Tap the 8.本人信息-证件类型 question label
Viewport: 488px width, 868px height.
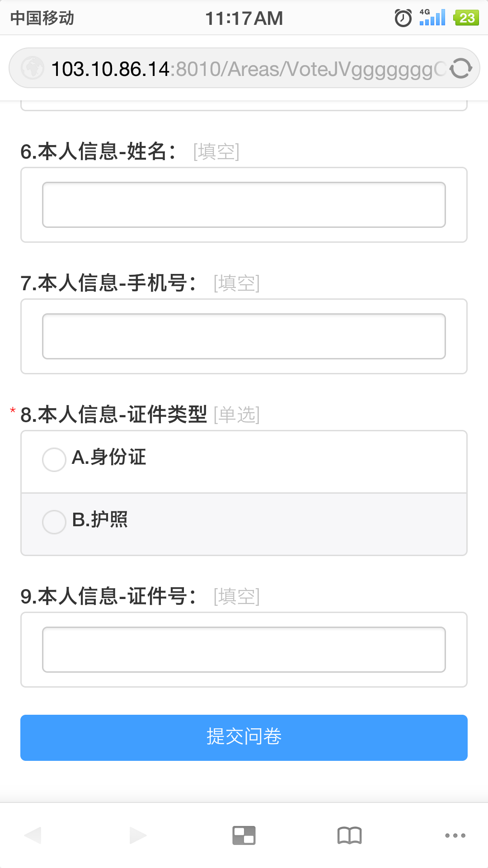114,415
